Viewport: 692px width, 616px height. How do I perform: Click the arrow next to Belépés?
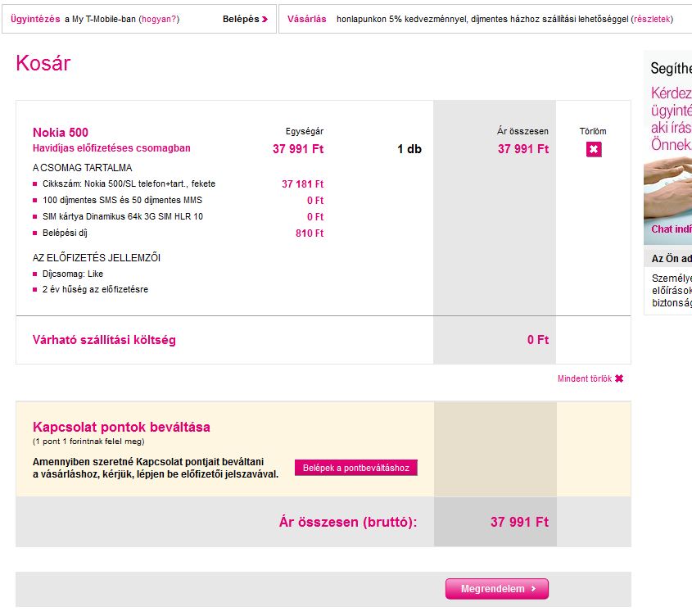265,20
